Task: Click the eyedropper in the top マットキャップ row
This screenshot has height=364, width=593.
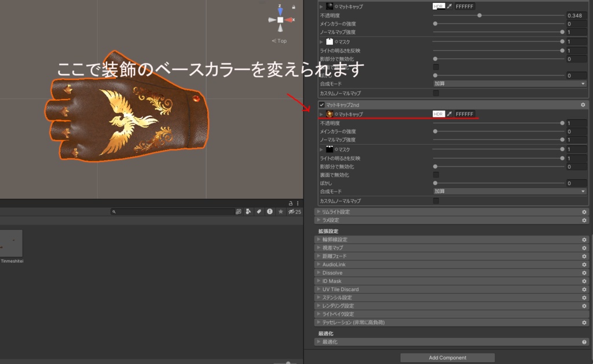Action: [x=449, y=6]
